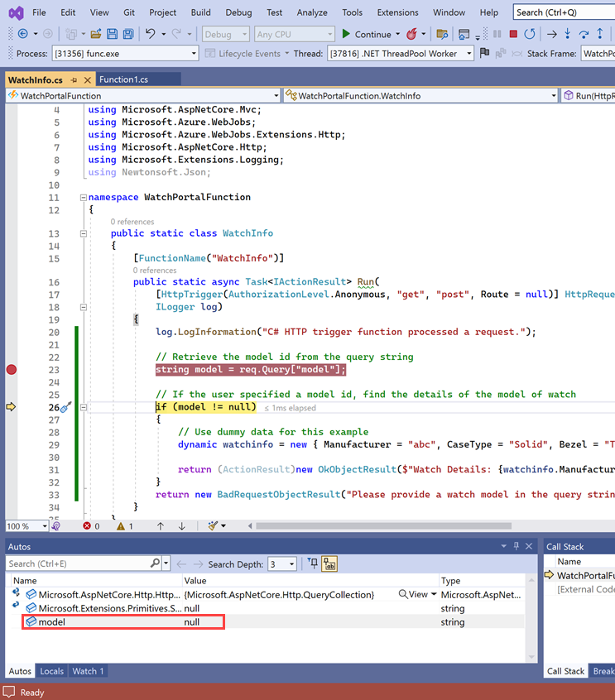Click the View visualizer link
This screenshot has height=700, width=615.
(x=414, y=594)
